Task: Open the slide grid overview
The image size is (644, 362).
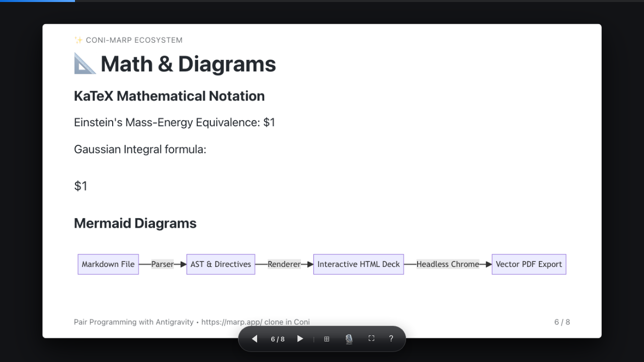Action: pyautogui.click(x=327, y=339)
